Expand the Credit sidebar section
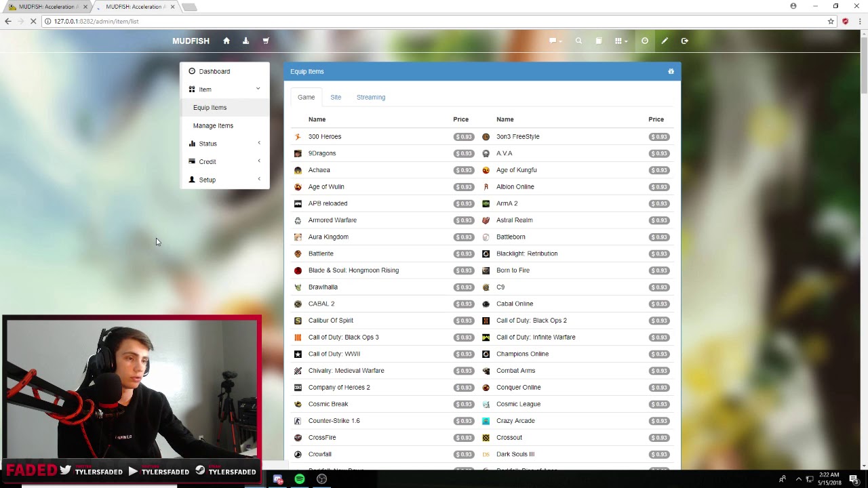868x488 pixels. tap(224, 161)
